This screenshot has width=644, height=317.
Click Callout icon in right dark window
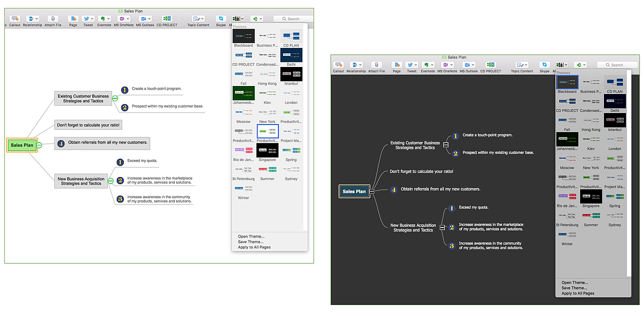(339, 65)
